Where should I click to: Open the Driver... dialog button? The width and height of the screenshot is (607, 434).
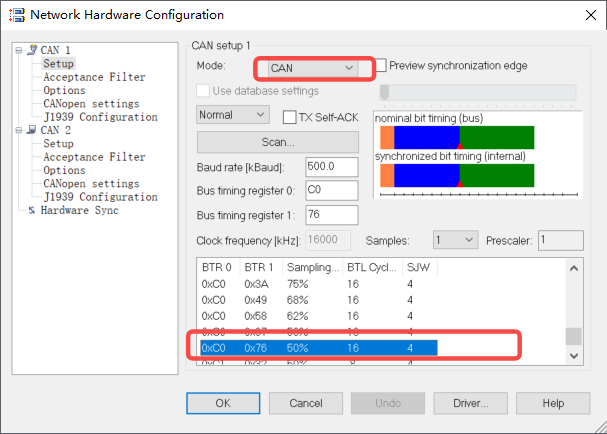pyautogui.click(x=471, y=403)
